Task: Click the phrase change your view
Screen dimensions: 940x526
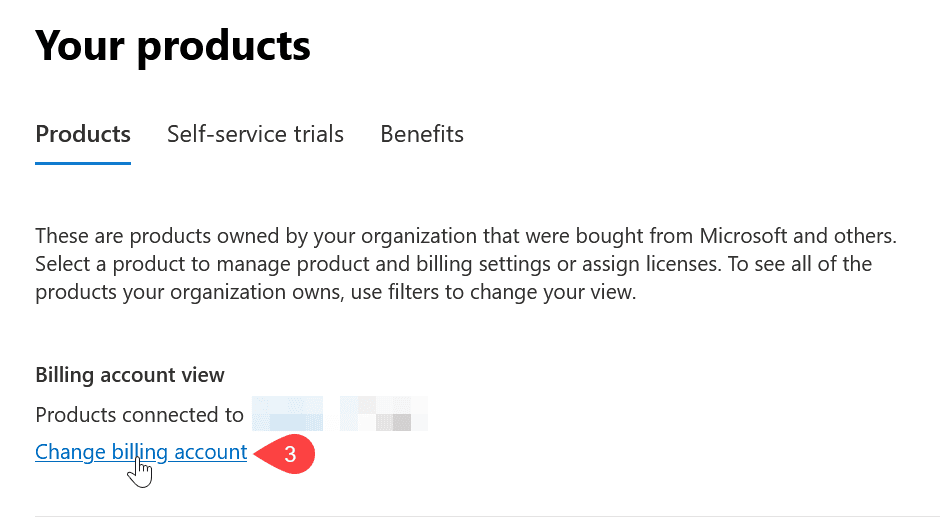Action: pos(552,292)
